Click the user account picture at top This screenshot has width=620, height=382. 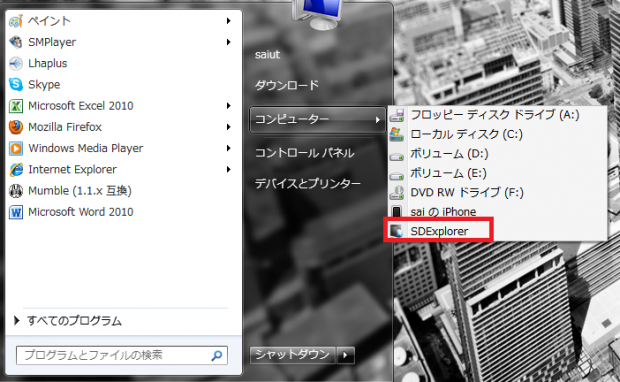click(x=317, y=14)
